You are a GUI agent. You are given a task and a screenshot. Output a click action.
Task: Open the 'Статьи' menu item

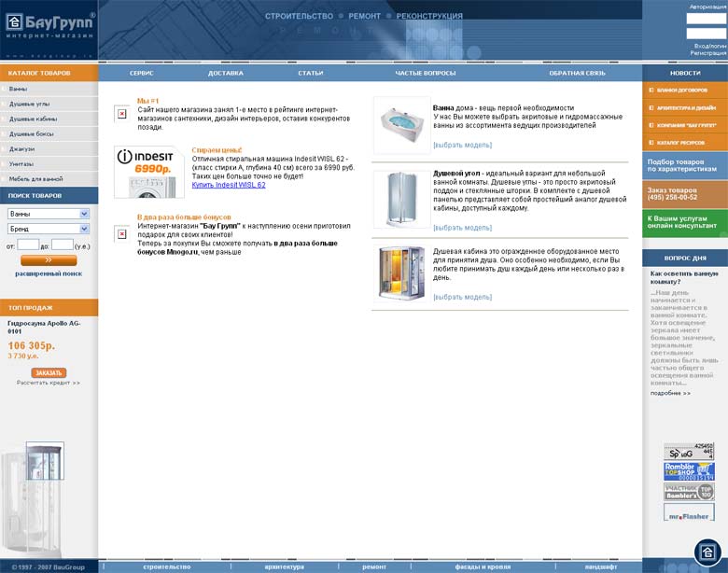(x=311, y=73)
